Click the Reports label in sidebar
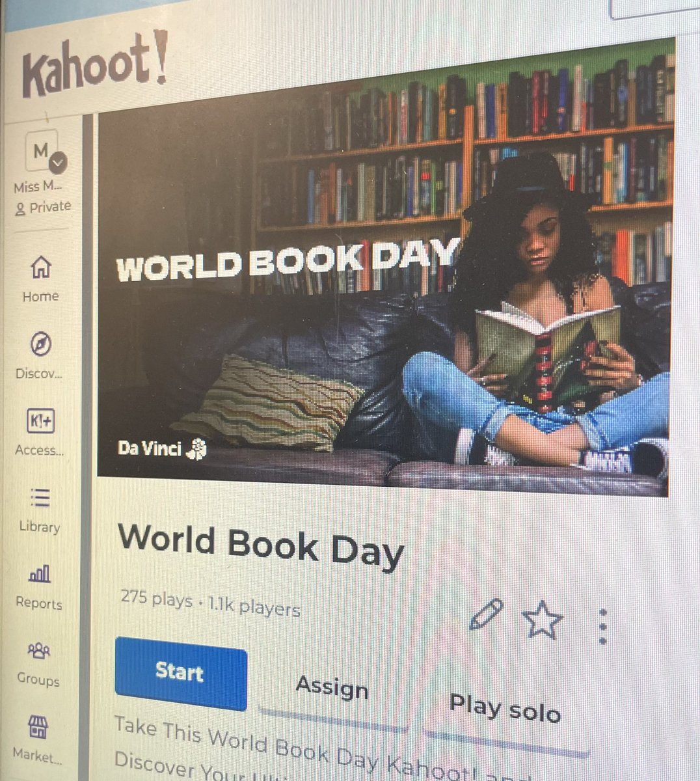Screen dimensions: 700x781 click(39, 603)
